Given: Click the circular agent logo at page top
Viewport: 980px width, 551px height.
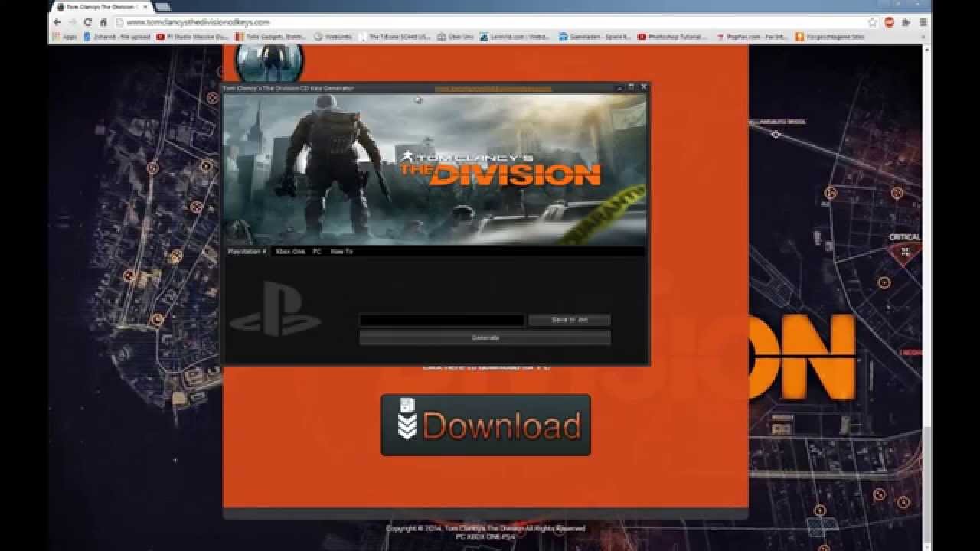Looking at the screenshot, I should coord(269,64).
